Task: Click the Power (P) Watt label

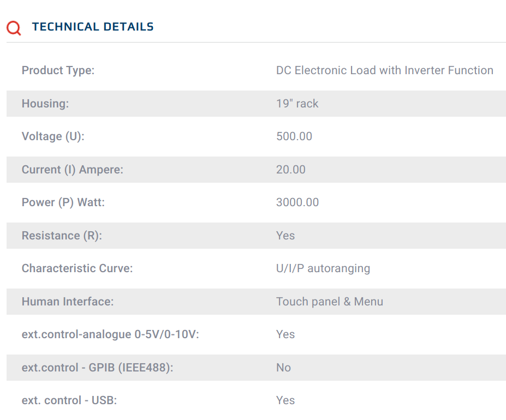Action: point(63,202)
